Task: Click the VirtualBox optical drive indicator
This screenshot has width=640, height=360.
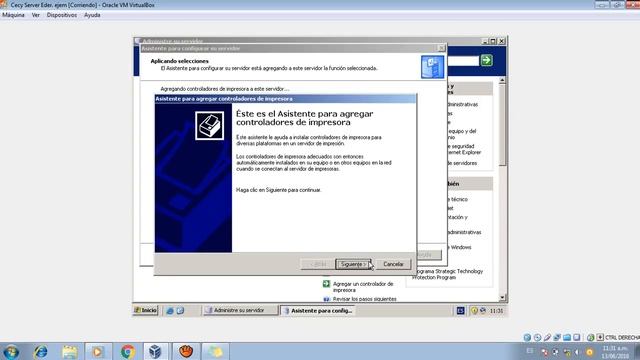Action: coord(537,338)
